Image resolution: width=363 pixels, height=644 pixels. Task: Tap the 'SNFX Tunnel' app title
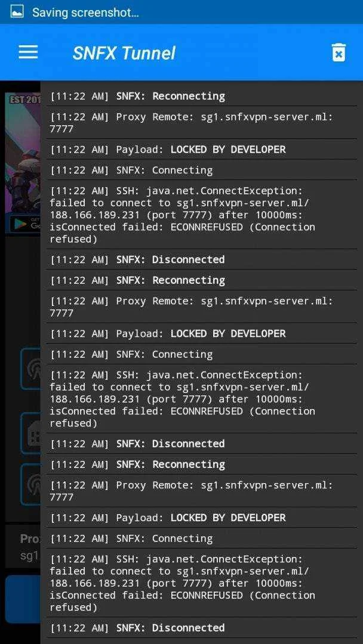(x=124, y=53)
